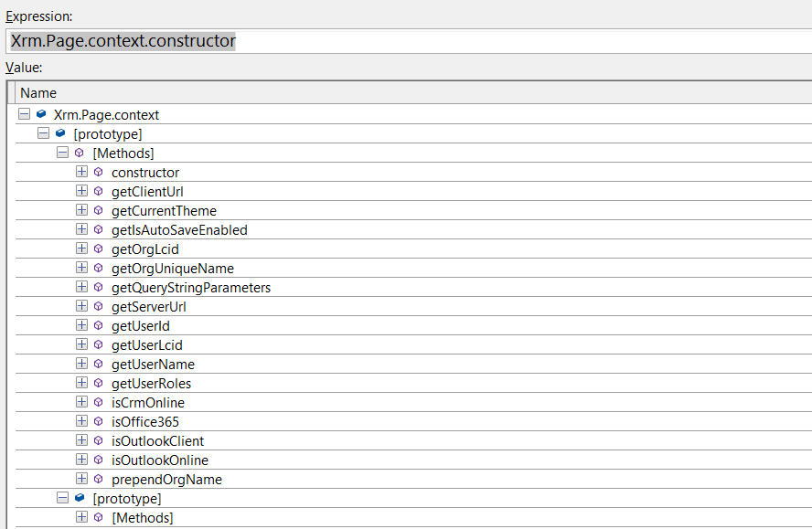This screenshot has height=529, width=812.
Task: Click the purple method icon next to constructor
Action: click(99, 173)
